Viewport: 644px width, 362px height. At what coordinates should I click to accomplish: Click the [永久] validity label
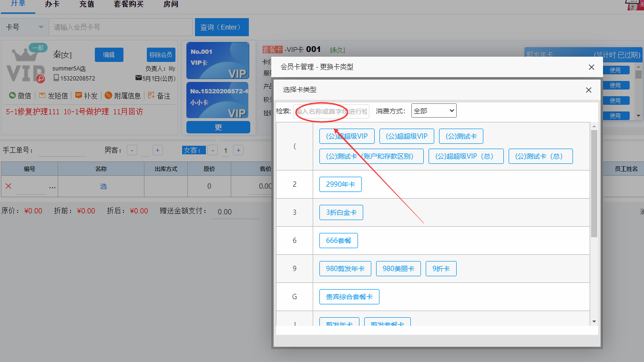(x=337, y=50)
